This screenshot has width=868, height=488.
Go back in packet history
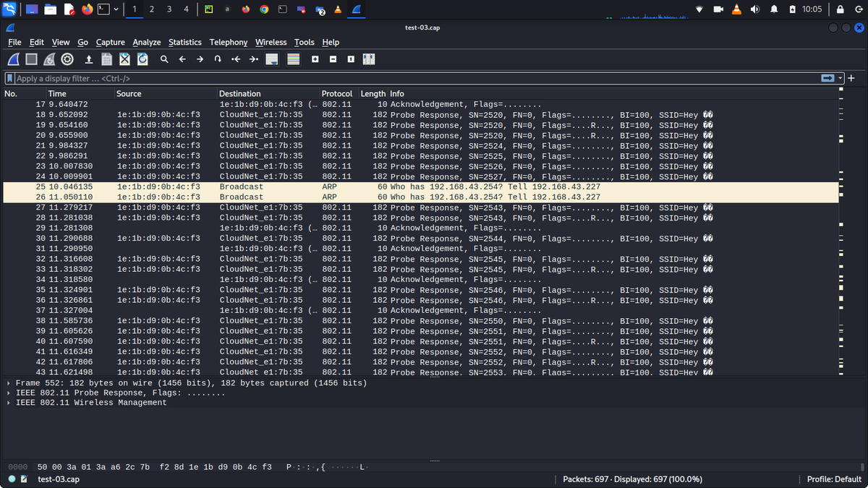click(182, 59)
